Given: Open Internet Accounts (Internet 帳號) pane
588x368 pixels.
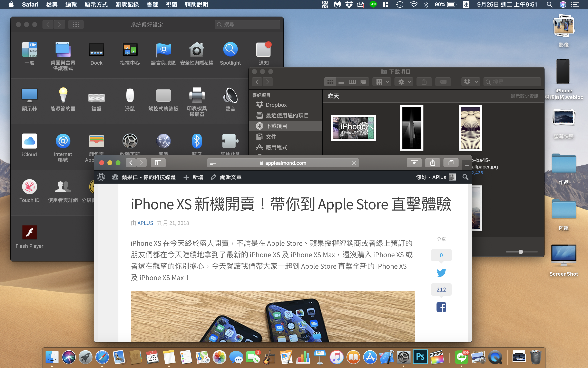Looking at the screenshot, I should pos(63,148).
